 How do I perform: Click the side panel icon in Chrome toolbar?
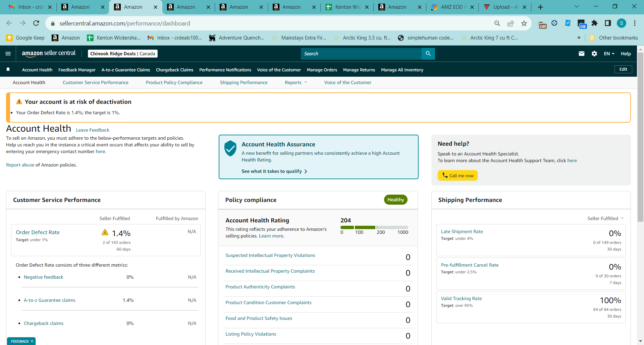[x=608, y=23]
